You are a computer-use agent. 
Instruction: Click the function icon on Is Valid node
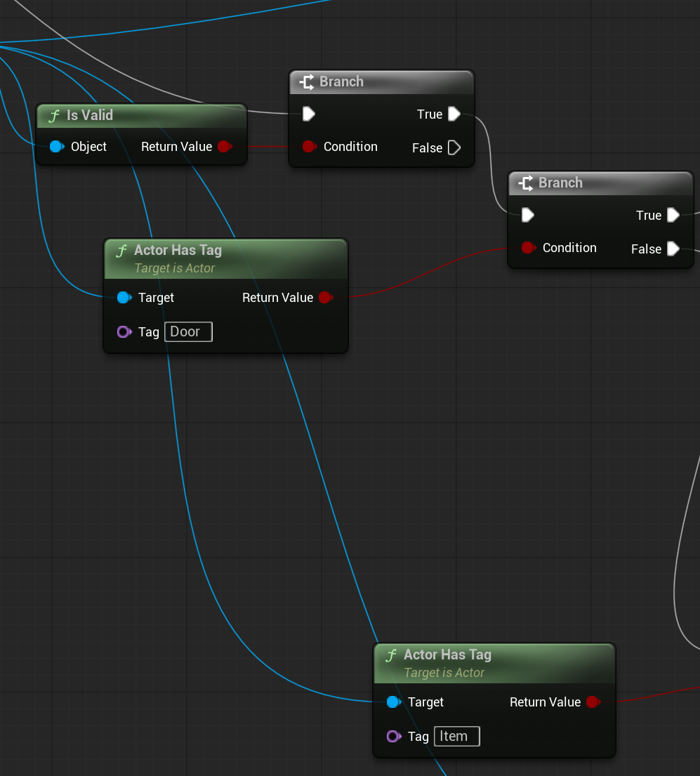pos(54,116)
